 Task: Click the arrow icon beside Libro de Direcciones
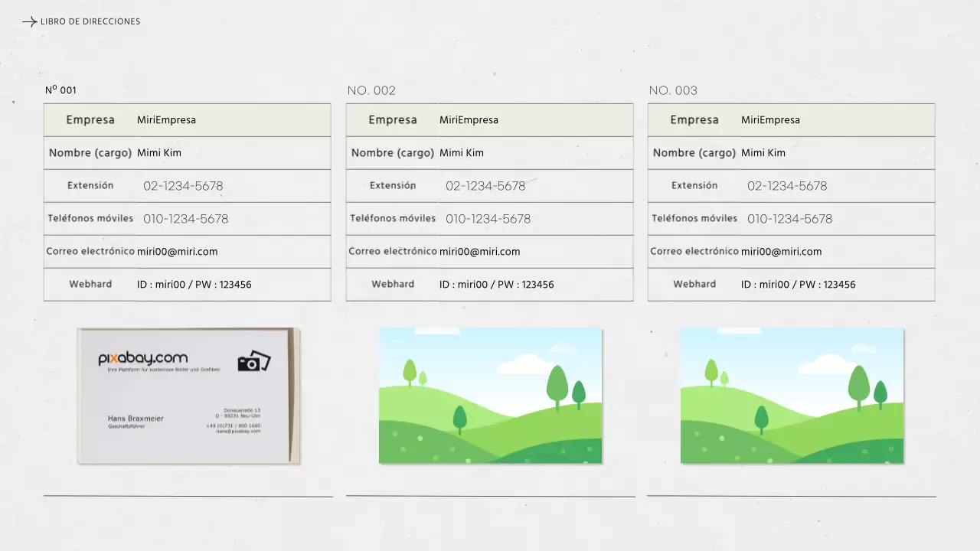pyautogui.click(x=29, y=22)
